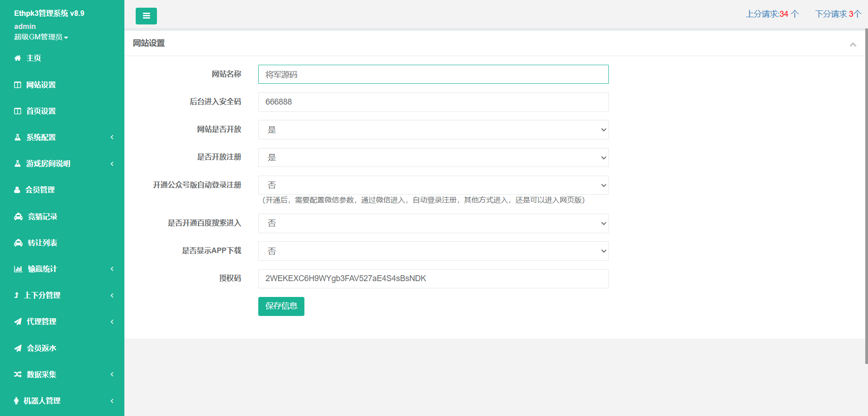Click the user icon beside 会员管理

click(x=17, y=190)
